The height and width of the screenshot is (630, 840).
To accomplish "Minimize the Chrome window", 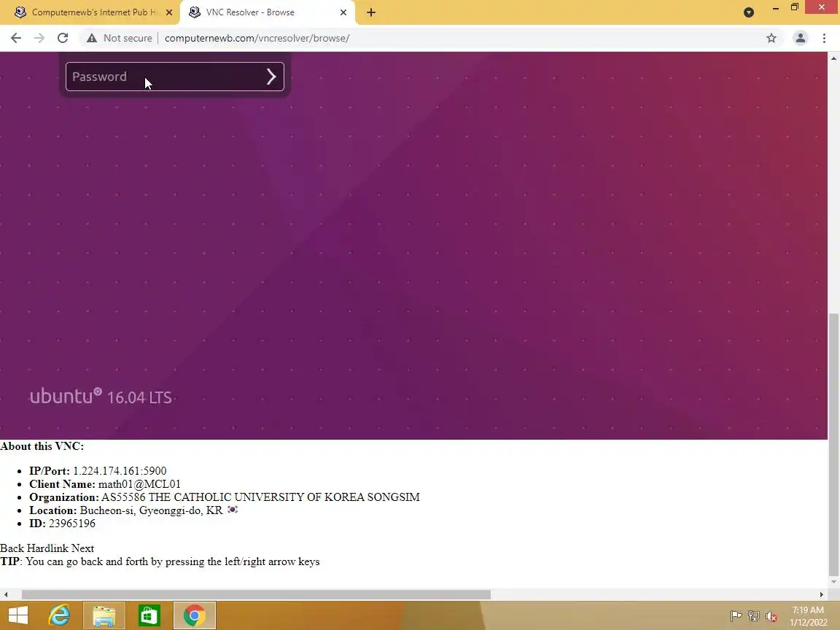I will 775,8.
